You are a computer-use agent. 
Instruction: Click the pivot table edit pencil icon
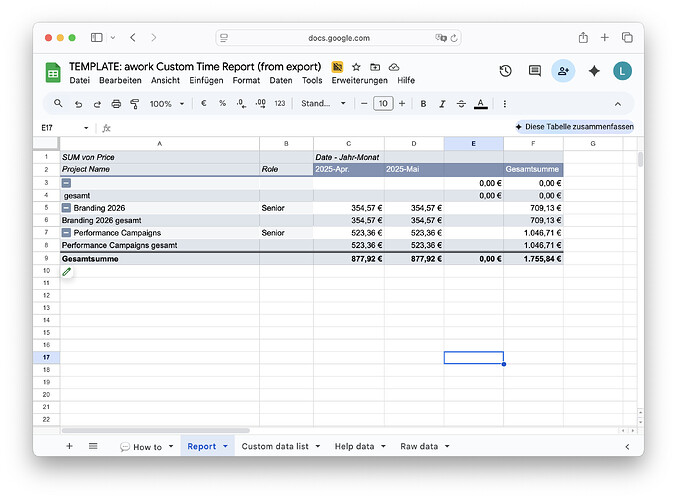click(x=66, y=272)
